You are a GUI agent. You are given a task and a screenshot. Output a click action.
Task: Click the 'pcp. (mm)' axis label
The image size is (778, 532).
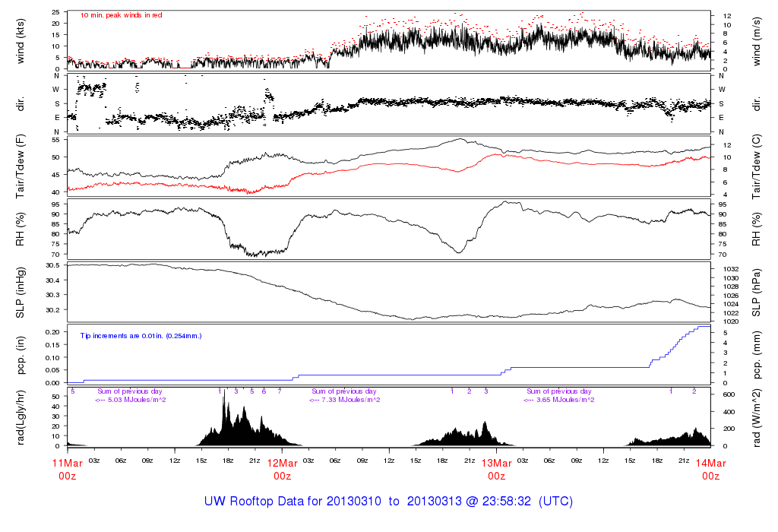tap(756, 356)
